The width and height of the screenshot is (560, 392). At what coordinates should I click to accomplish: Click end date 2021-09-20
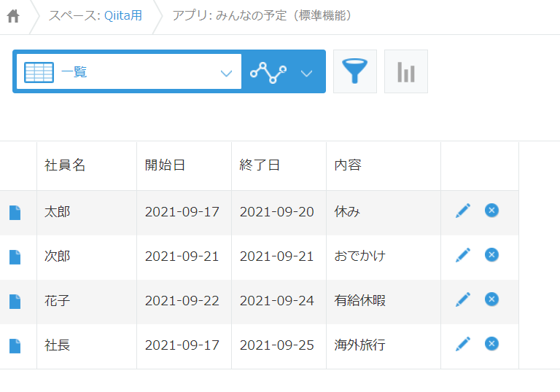(x=277, y=212)
